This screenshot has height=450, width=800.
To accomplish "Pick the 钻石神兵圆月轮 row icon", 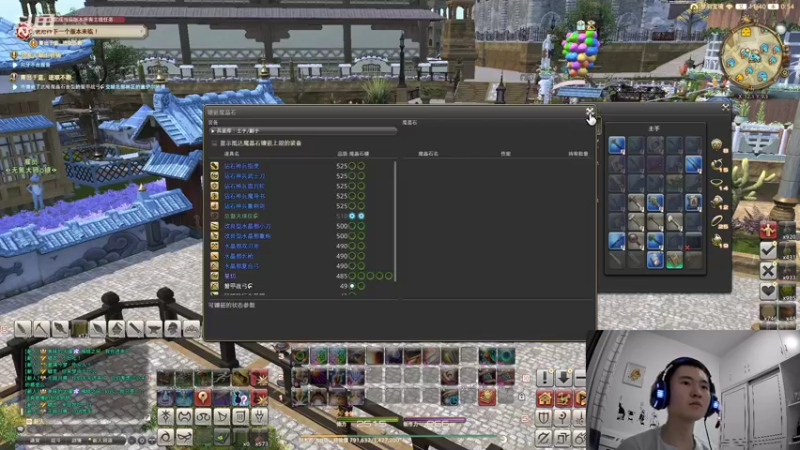I will click(x=215, y=186).
